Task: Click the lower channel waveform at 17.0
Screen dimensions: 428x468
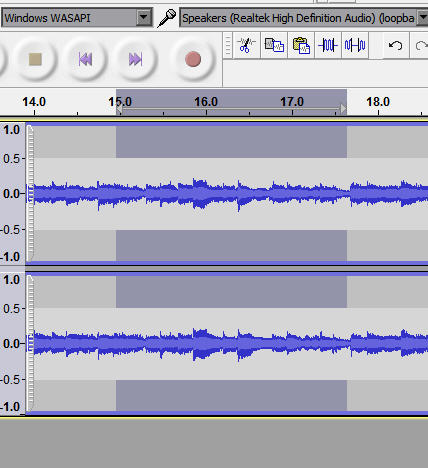Action: coord(292,343)
